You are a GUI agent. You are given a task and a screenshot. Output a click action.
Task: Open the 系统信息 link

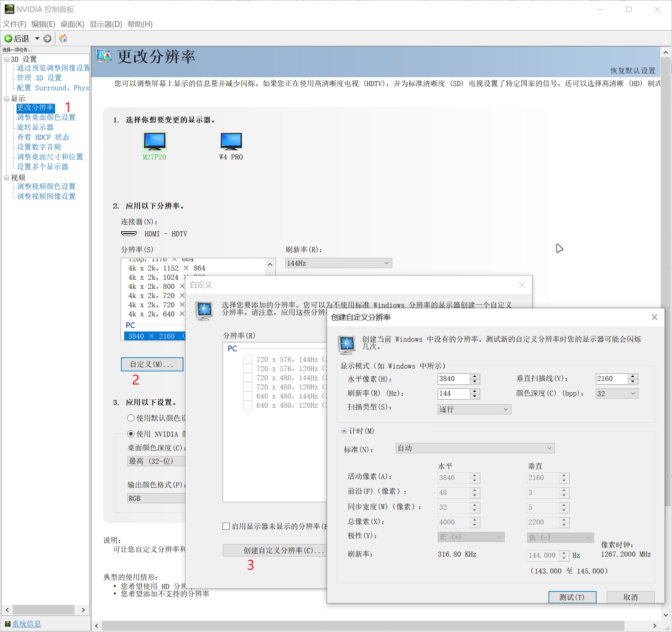[x=26, y=624]
